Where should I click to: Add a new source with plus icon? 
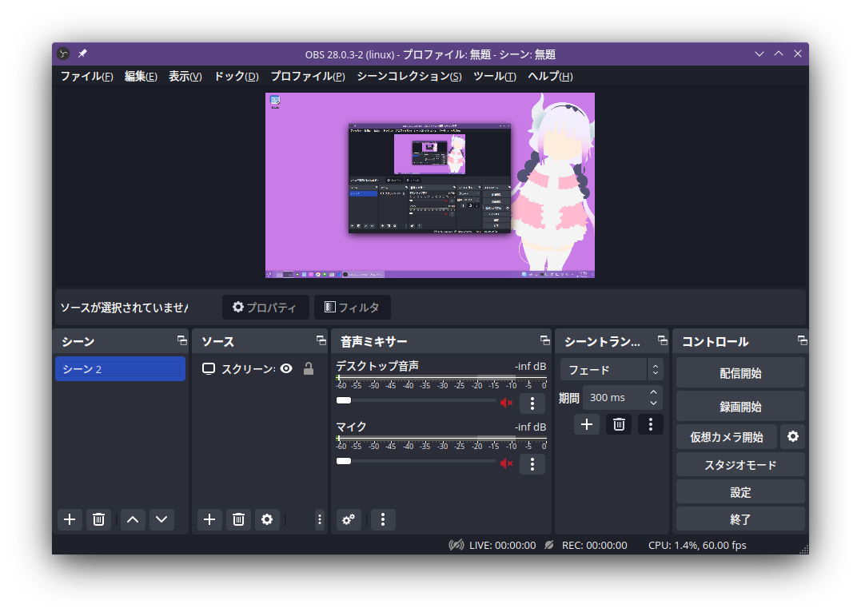point(209,519)
